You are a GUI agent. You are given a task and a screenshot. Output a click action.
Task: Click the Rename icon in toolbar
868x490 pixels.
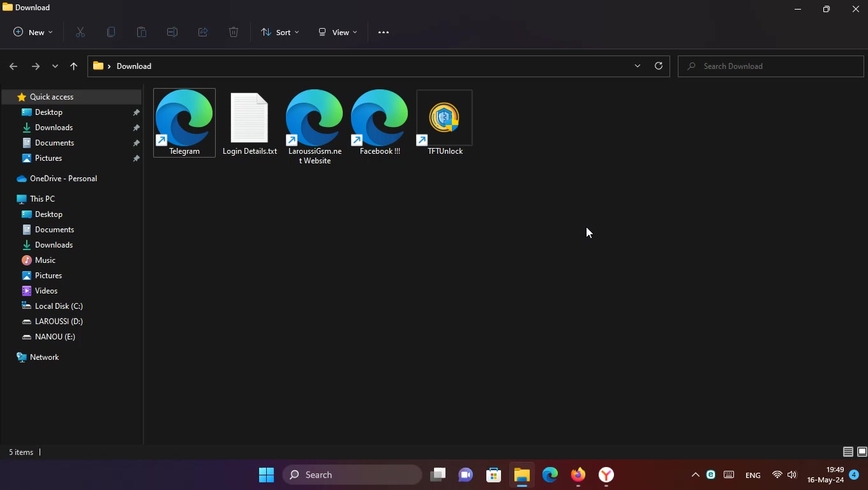coord(172,33)
